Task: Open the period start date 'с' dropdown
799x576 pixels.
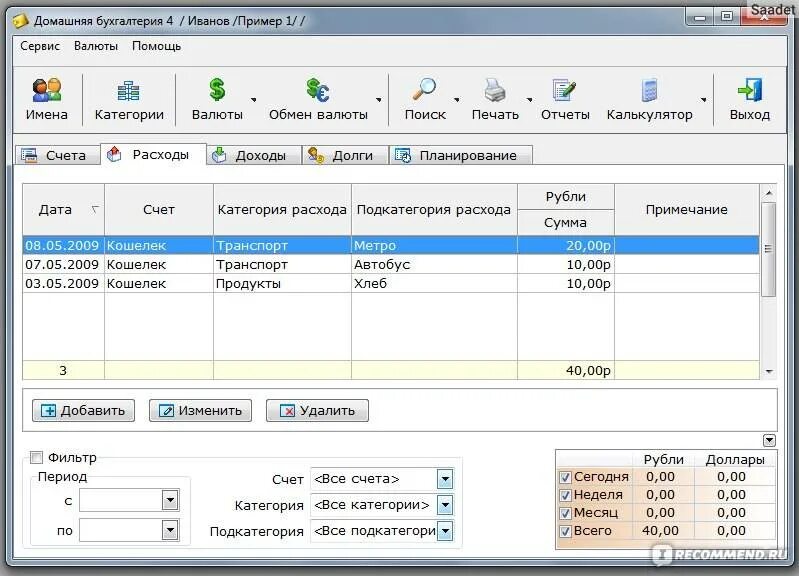Action: tap(170, 500)
